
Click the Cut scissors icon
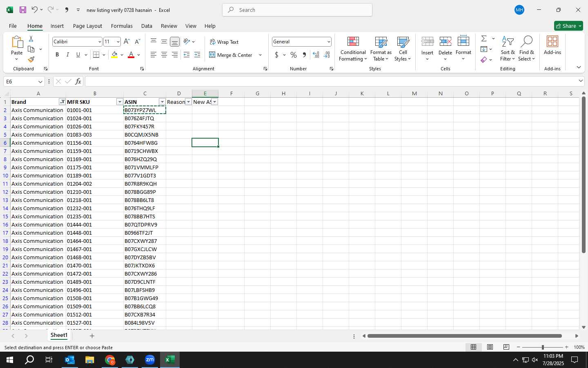[x=31, y=38]
